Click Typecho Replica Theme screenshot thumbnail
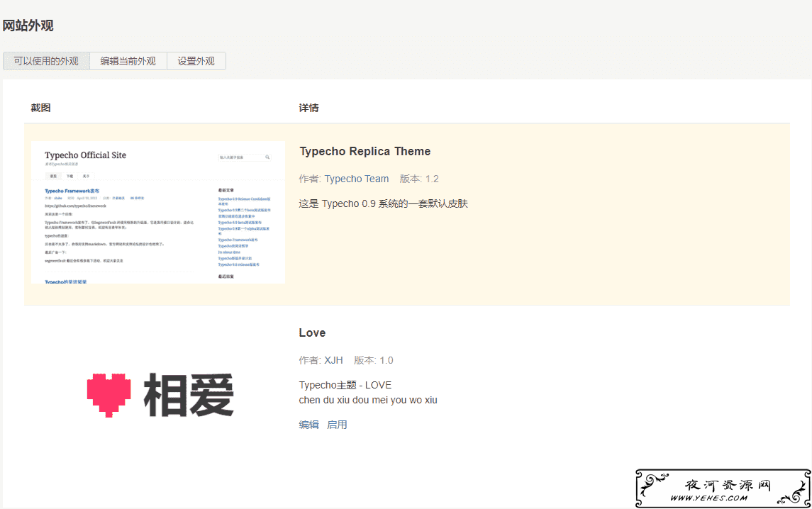The height and width of the screenshot is (509, 812). click(158, 212)
